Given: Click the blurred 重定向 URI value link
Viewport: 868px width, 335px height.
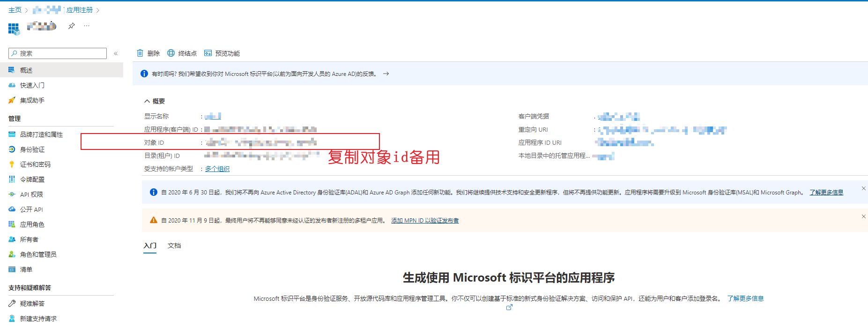Looking at the screenshot, I should (662, 130).
